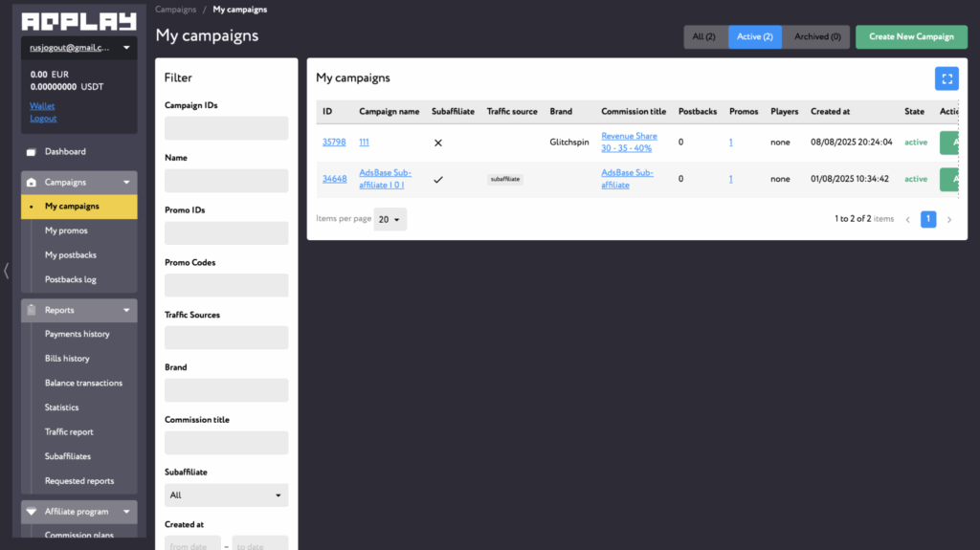Click the previous page arrow in pagination

coord(907,220)
